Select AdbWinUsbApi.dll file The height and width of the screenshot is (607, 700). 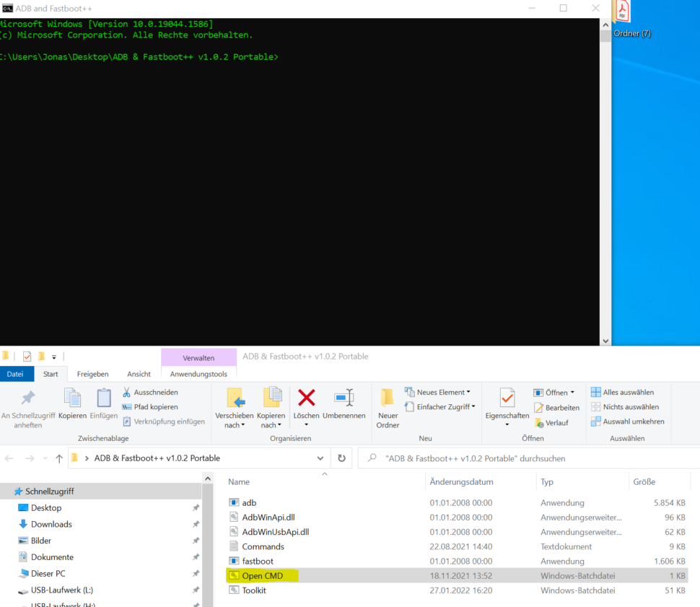457,532
